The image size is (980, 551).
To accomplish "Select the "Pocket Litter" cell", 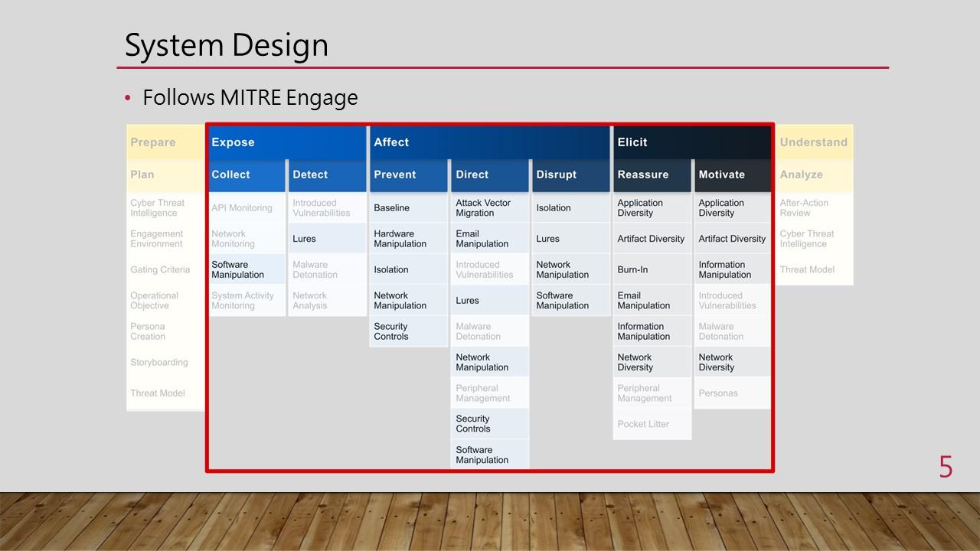I will tap(652, 424).
